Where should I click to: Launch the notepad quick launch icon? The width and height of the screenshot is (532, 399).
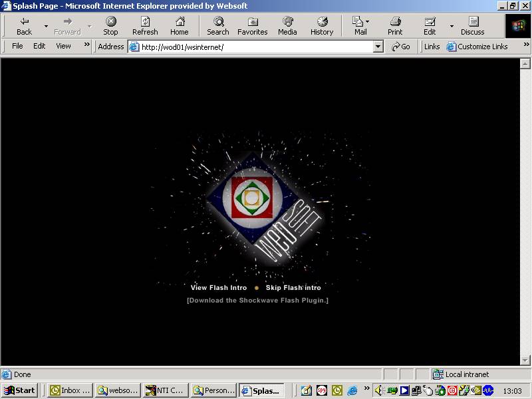tap(306, 390)
